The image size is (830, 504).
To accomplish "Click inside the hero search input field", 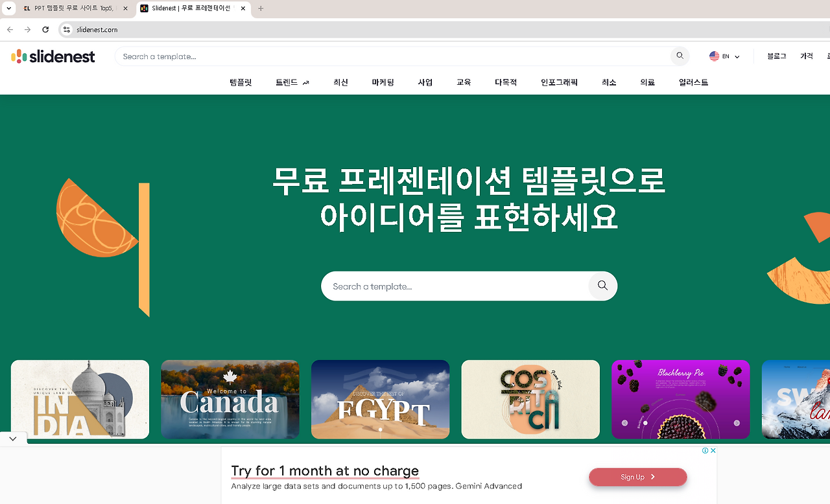I will click(x=454, y=286).
